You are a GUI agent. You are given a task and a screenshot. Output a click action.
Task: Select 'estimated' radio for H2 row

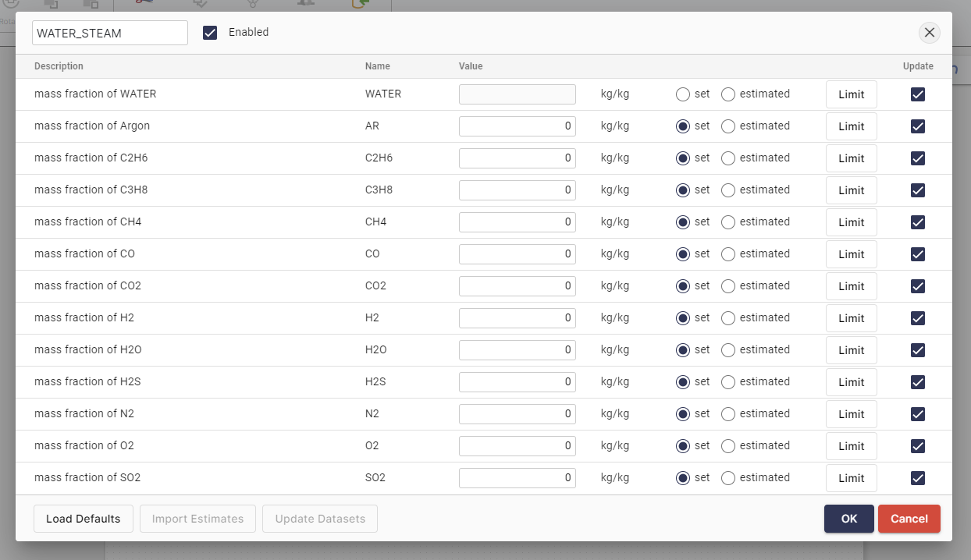click(x=728, y=318)
